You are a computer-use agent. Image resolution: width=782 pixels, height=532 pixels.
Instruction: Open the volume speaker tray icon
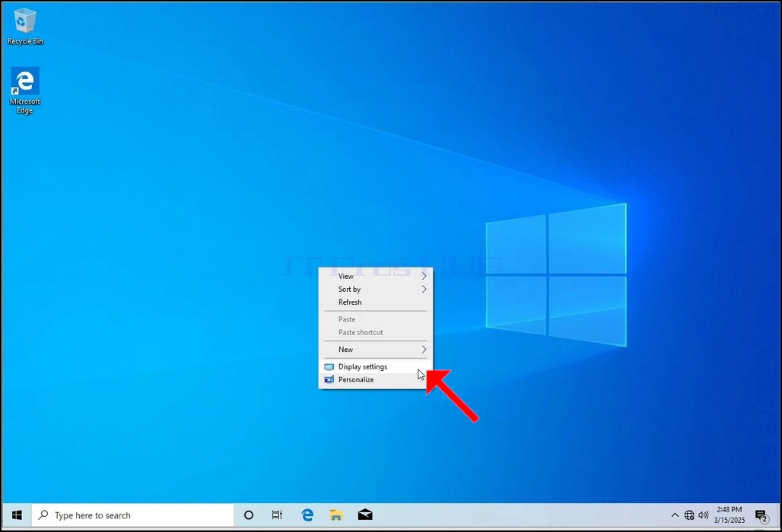[703, 515]
